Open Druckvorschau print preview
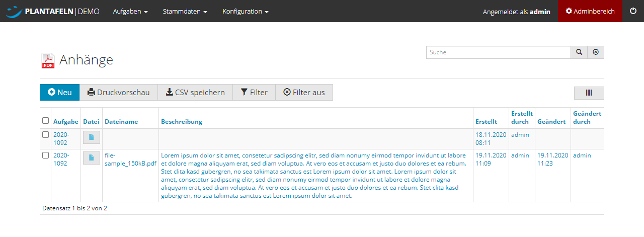The height and width of the screenshot is (237, 644). click(119, 93)
